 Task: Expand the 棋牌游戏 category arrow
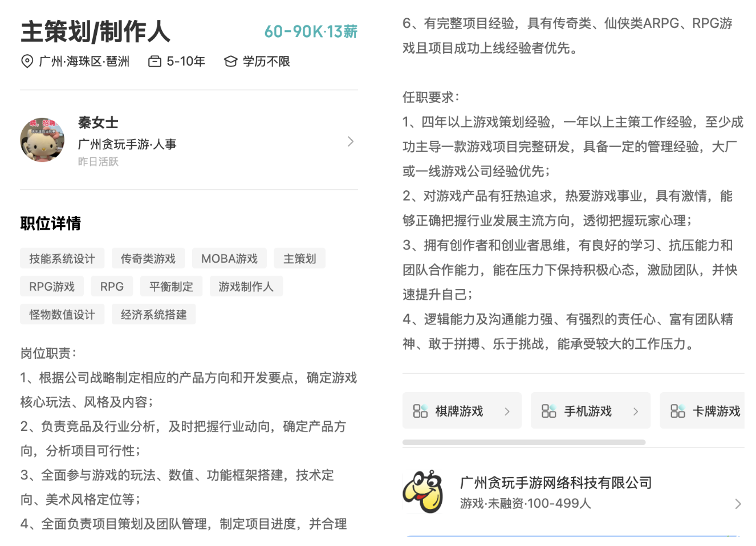tap(507, 411)
